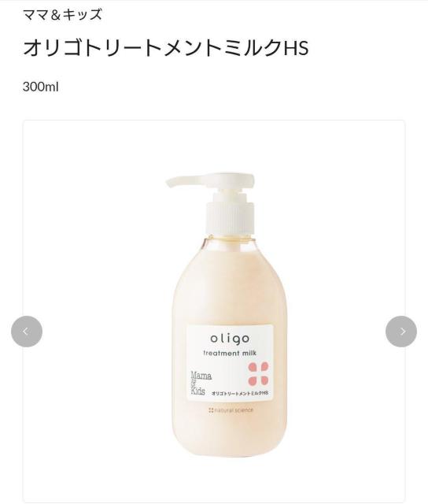Screen dimensions: 428x504
Task: Click the natural science logo on bottle
Action: (x=231, y=410)
